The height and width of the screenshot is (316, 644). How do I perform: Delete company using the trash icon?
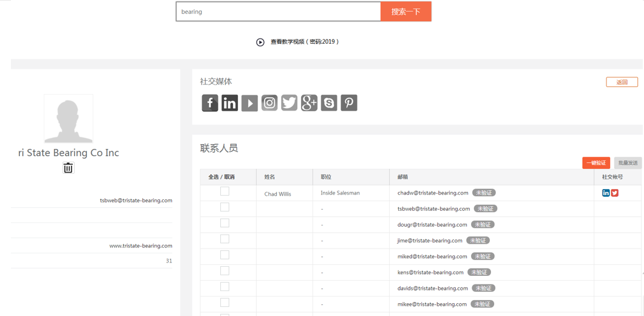68,168
